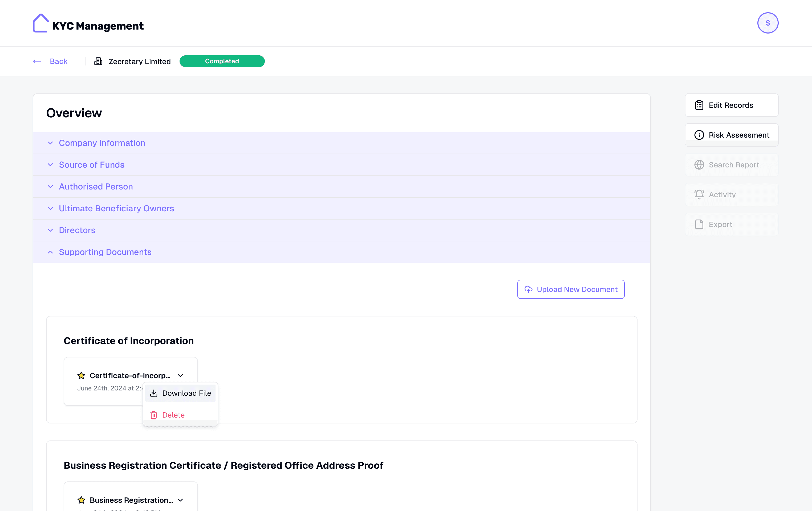The height and width of the screenshot is (511, 812).
Task: Click the cloud upload icon
Action: (528, 289)
